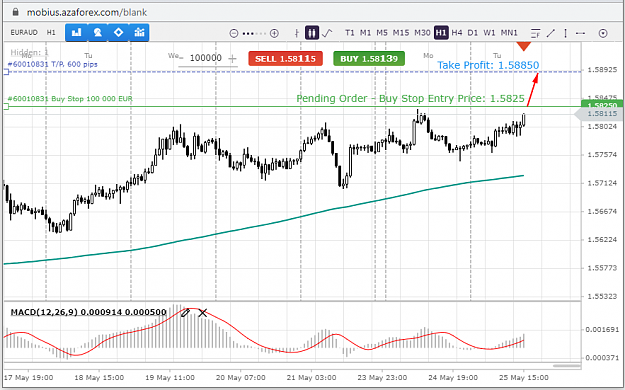Zoom out the chart with minus circle
Screen dimensions: 625x390
coord(234,33)
